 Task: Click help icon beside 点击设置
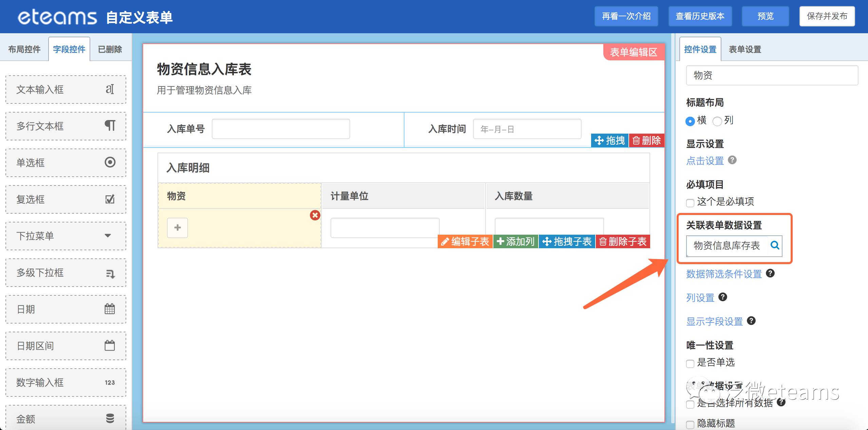pyautogui.click(x=732, y=160)
